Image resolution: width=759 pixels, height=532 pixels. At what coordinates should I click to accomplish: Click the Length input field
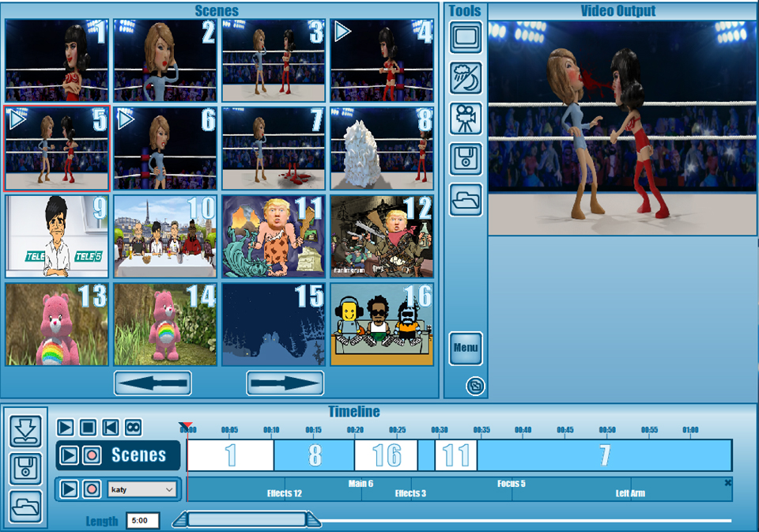pyautogui.click(x=143, y=520)
